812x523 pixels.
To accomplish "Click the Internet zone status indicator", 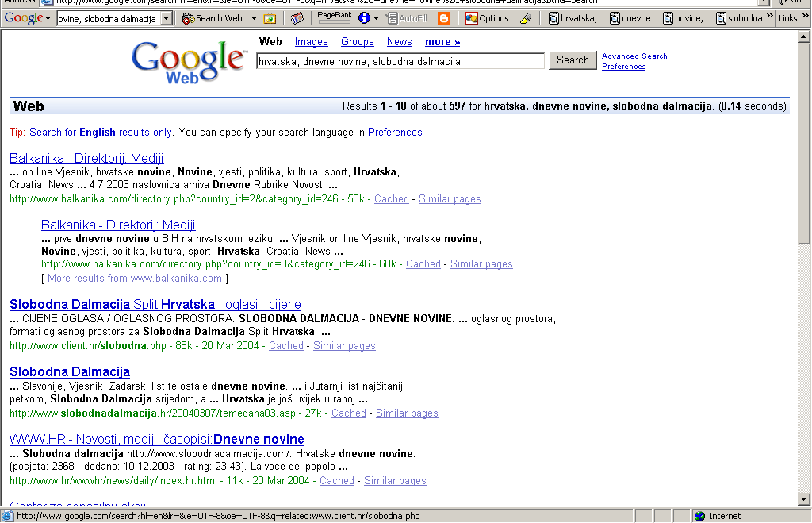I will click(x=718, y=516).
